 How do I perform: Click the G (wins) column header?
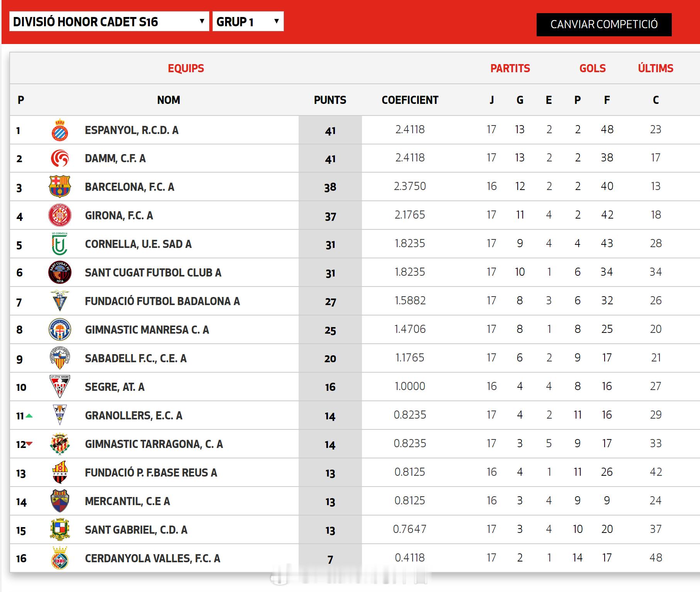point(520,100)
